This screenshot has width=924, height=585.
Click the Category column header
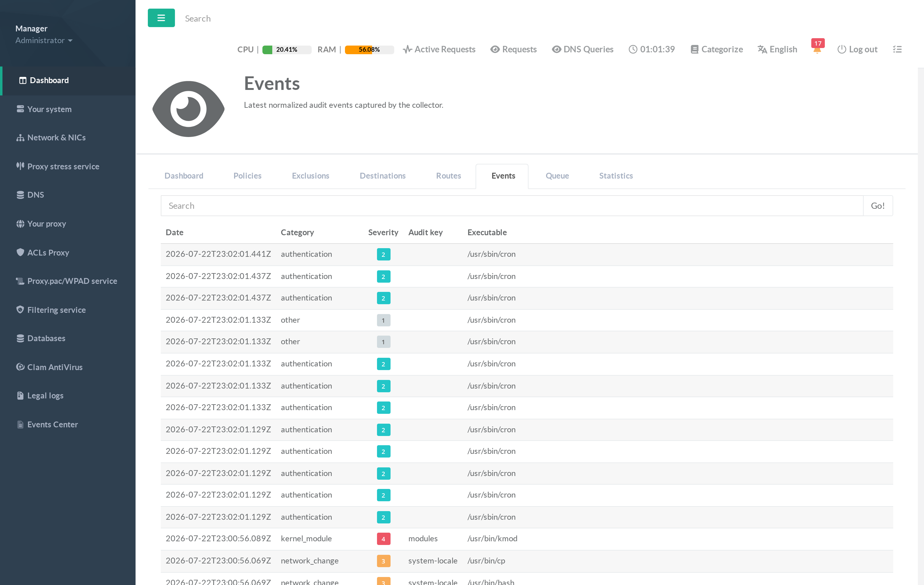coord(298,232)
